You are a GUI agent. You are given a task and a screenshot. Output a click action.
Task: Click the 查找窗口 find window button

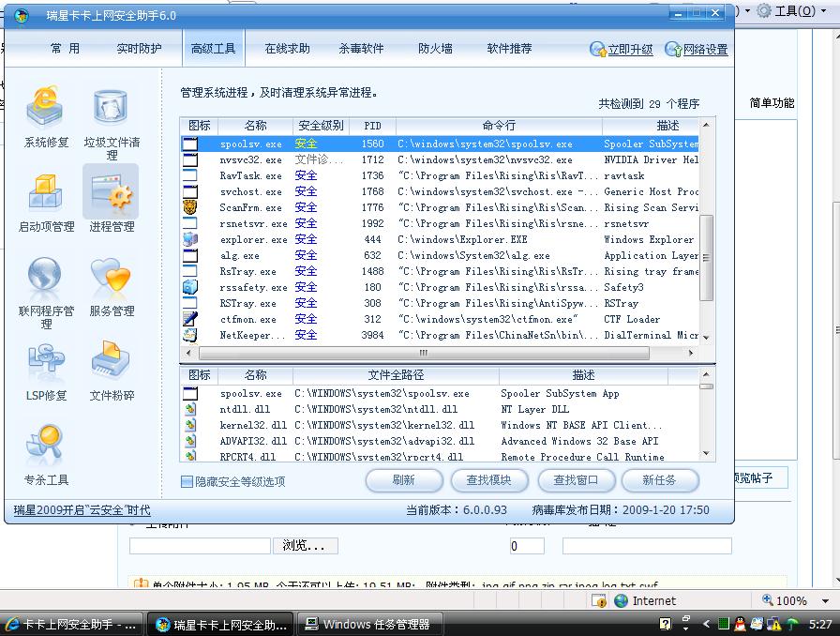coord(576,480)
